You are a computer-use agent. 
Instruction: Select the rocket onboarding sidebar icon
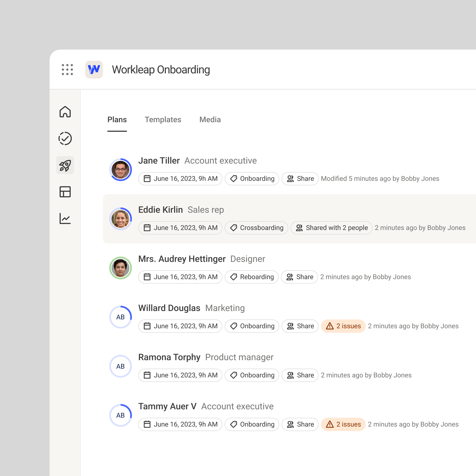[65, 165]
